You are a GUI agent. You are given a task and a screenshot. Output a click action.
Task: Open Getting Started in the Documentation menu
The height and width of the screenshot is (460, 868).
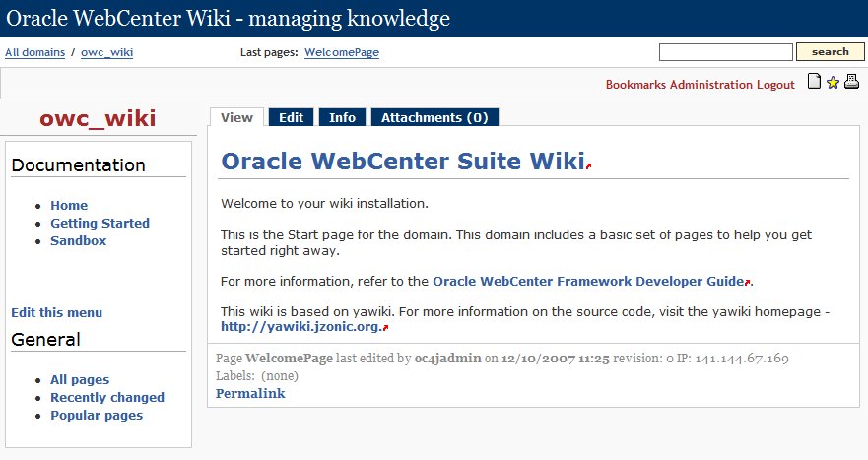pos(100,223)
